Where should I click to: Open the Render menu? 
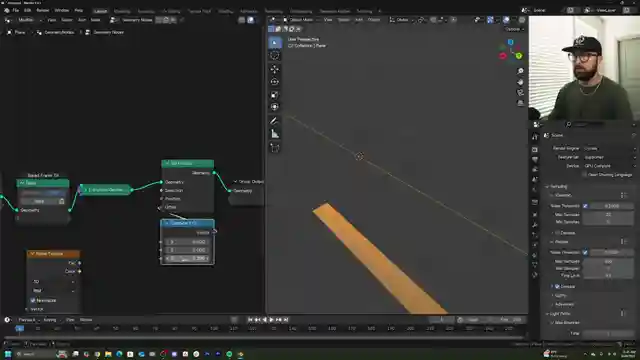point(42,10)
